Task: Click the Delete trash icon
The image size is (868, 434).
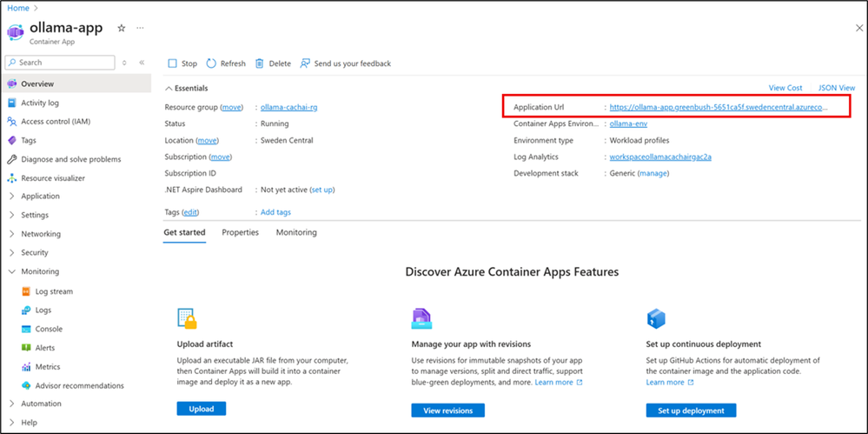Action: coord(259,63)
